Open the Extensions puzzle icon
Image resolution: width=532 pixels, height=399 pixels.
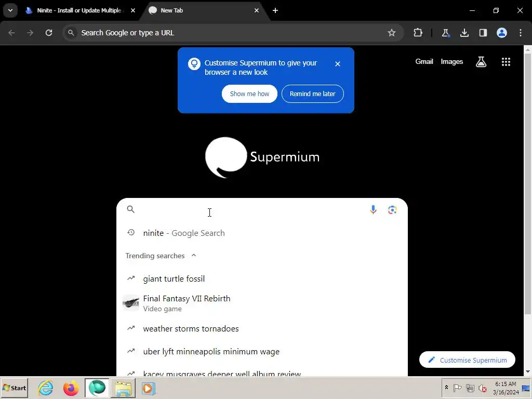coord(418,33)
